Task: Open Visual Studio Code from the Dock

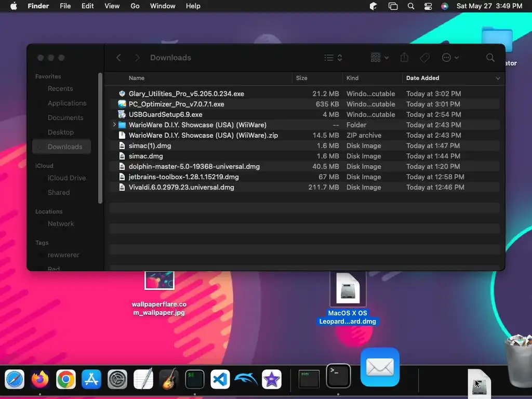Action: (220, 379)
